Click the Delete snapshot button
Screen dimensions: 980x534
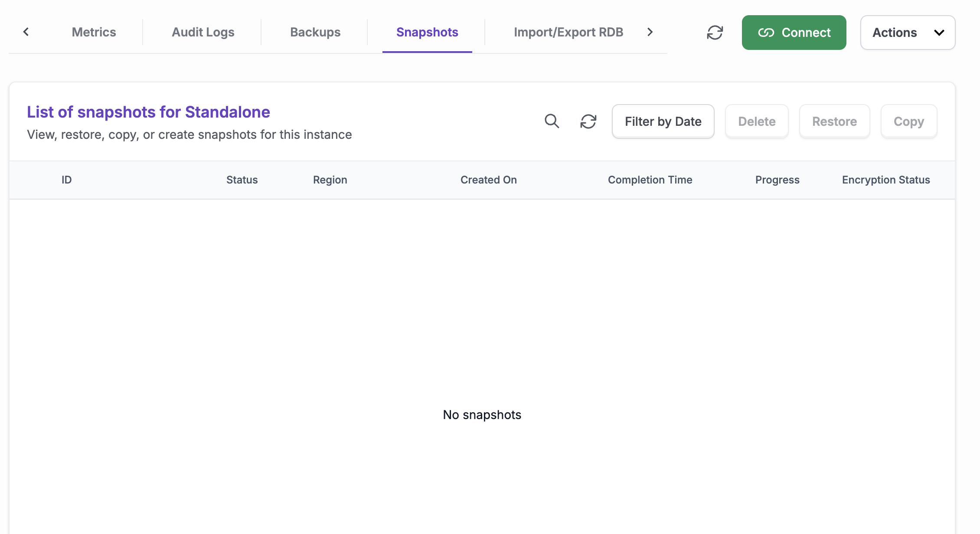pos(757,121)
